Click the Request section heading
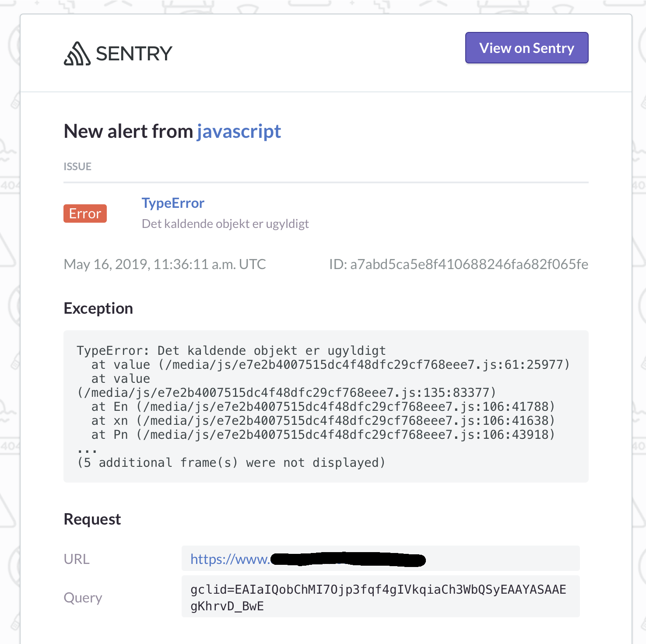 coord(92,519)
